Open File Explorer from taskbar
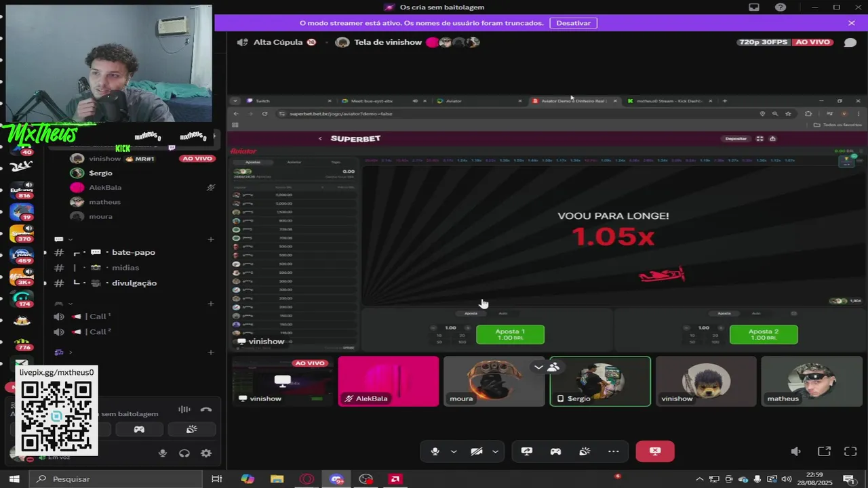The width and height of the screenshot is (868, 488). pyautogui.click(x=277, y=479)
